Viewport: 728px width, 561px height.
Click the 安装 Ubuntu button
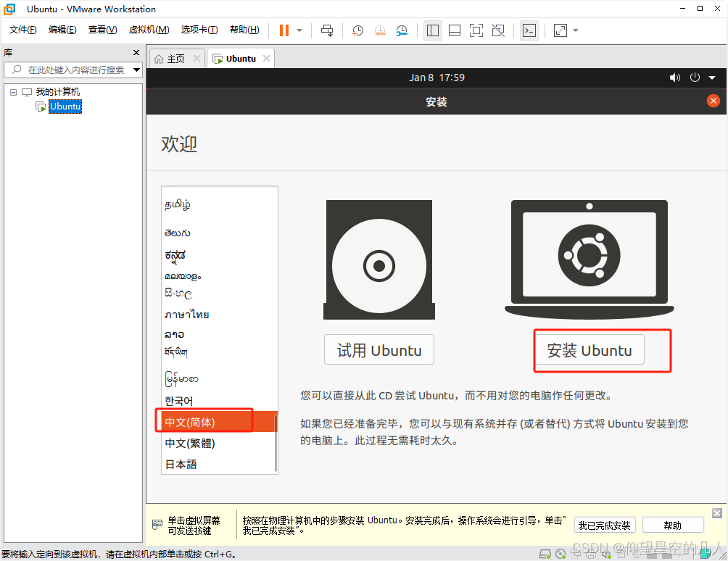click(590, 350)
